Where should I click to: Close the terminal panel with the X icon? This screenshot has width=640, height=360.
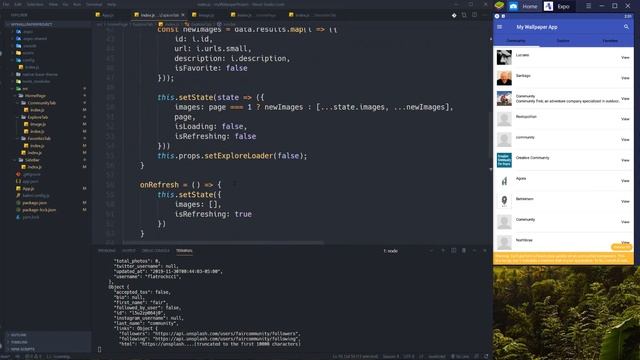pyautogui.click(x=485, y=250)
